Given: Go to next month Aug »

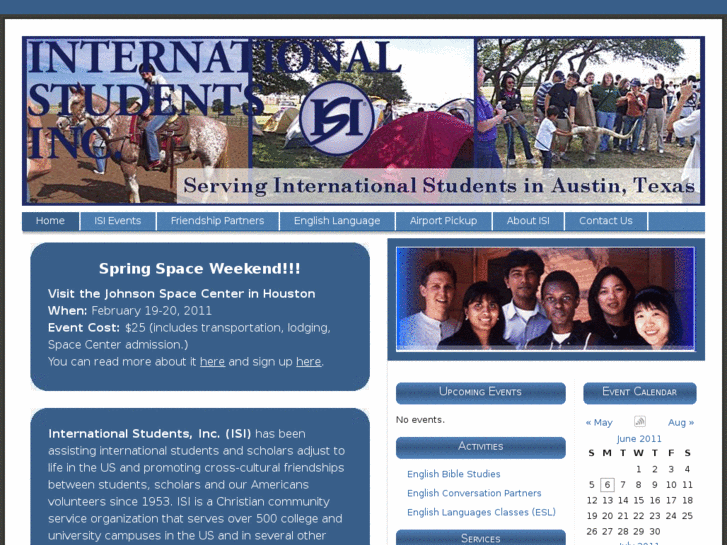Looking at the screenshot, I should tap(681, 423).
